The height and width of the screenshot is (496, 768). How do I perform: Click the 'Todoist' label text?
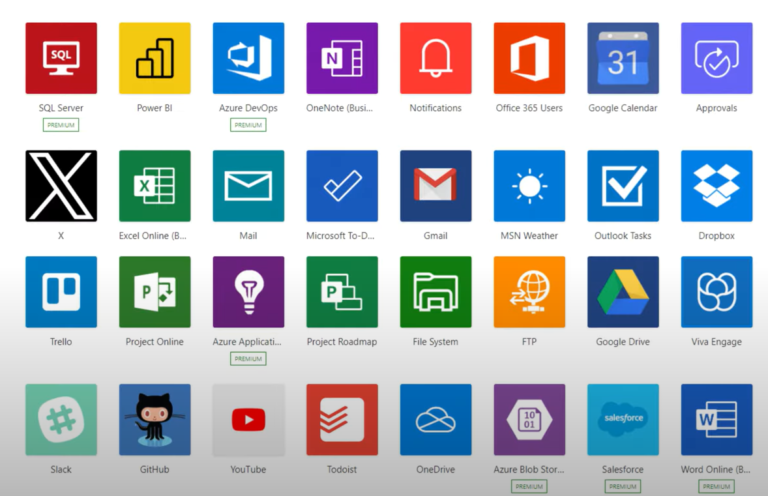342,469
